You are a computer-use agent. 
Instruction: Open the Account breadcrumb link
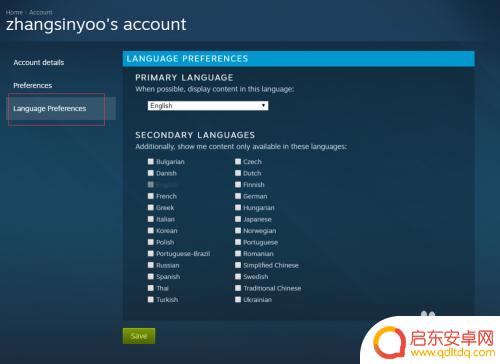(x=41, y=12)
